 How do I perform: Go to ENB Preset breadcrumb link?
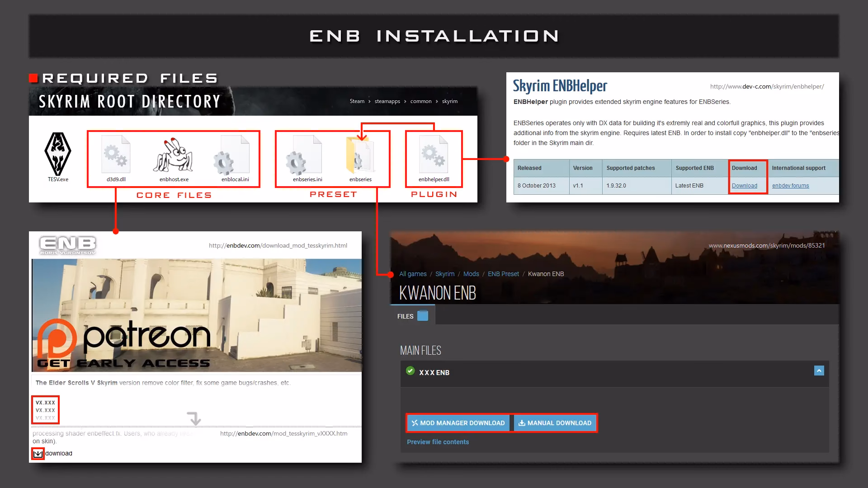click(x=503, y=274)
